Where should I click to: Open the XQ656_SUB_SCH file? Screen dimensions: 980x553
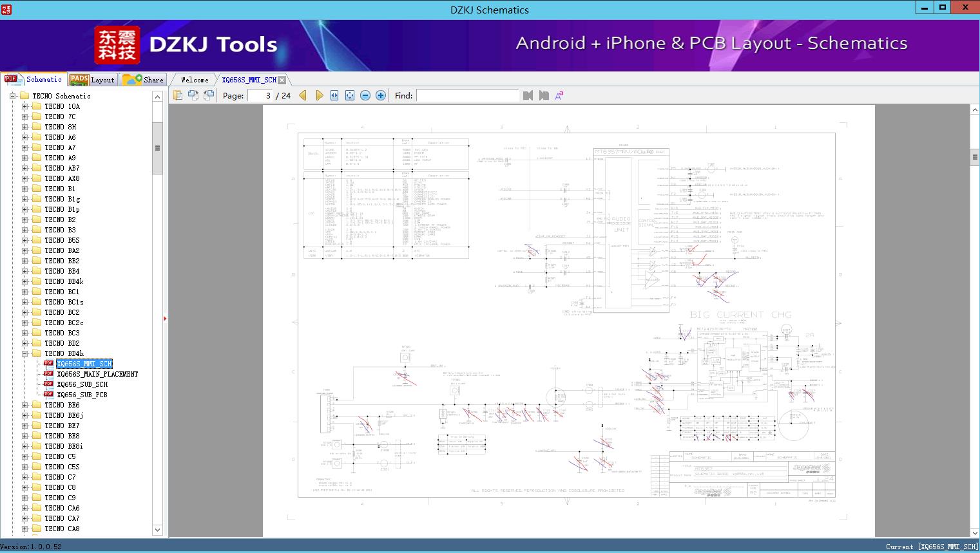click(x=82, y=384)
